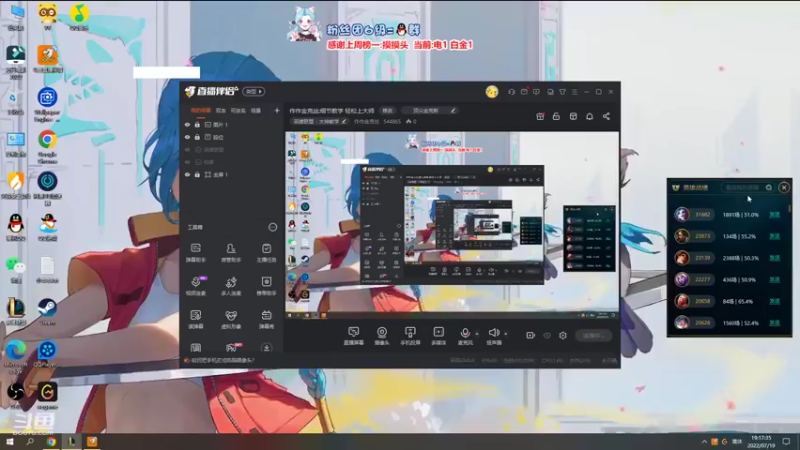The image size is (800, 450).
Task: Add 直播屏幕 screen capture source
Action: point(354,336)
